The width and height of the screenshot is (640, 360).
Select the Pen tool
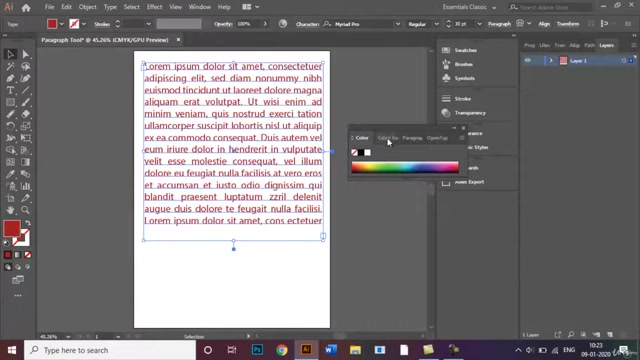click(10, 78)
